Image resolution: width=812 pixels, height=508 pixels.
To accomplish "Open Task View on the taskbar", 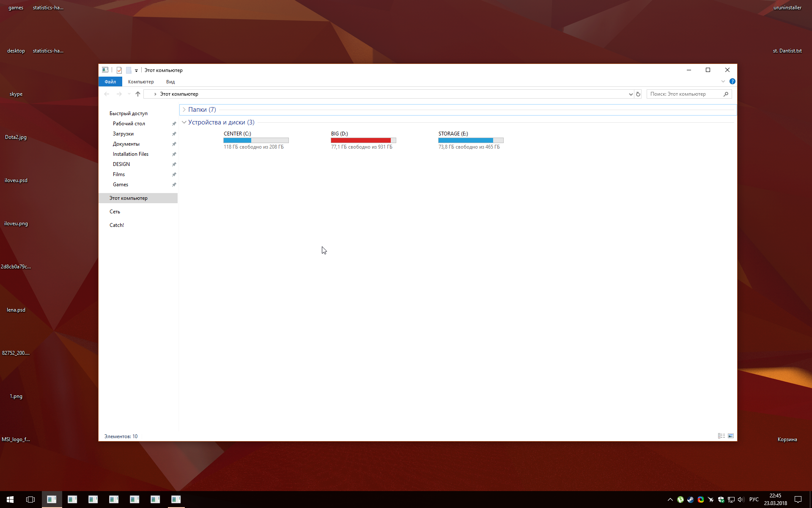I will 30,500.
